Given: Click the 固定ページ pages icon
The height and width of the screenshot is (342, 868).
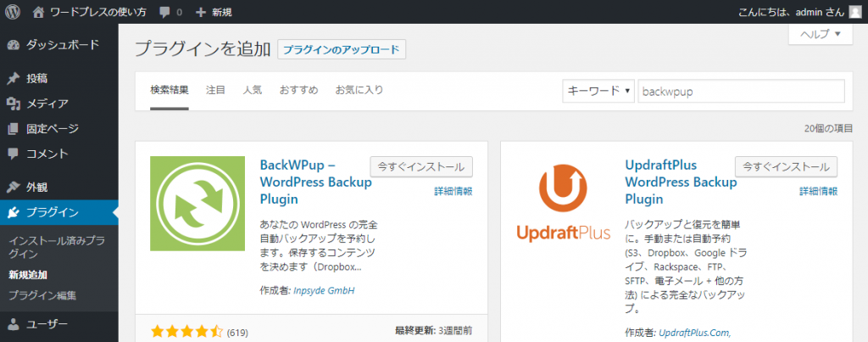Looking at the screenshot, I should click(x=14, y=129).
